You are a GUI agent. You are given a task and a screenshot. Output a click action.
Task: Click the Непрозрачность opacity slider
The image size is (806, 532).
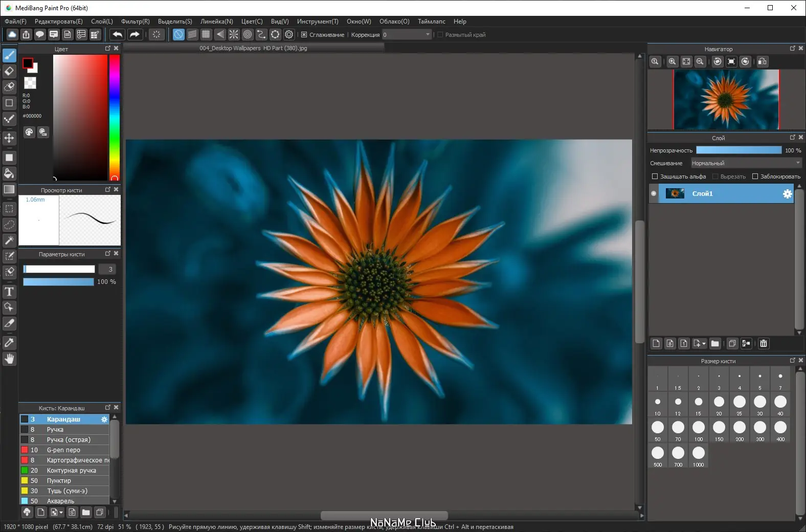coord(738,150)
